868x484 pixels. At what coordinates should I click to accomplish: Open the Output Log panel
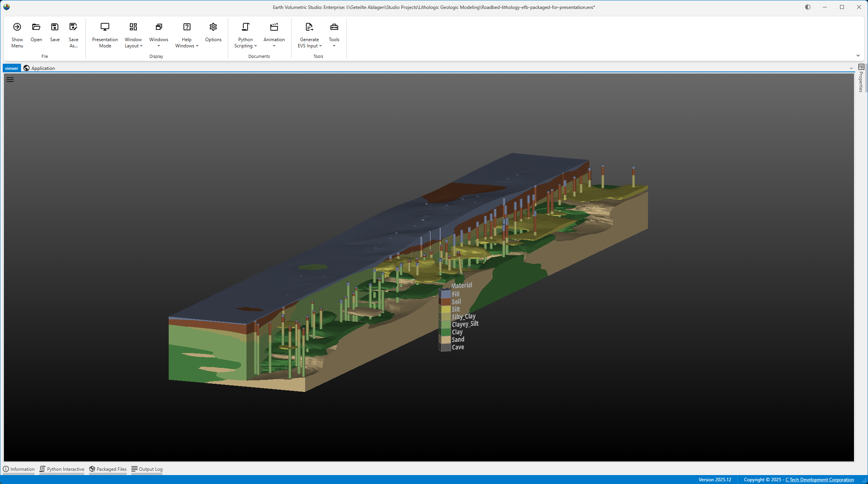(147, 469)
